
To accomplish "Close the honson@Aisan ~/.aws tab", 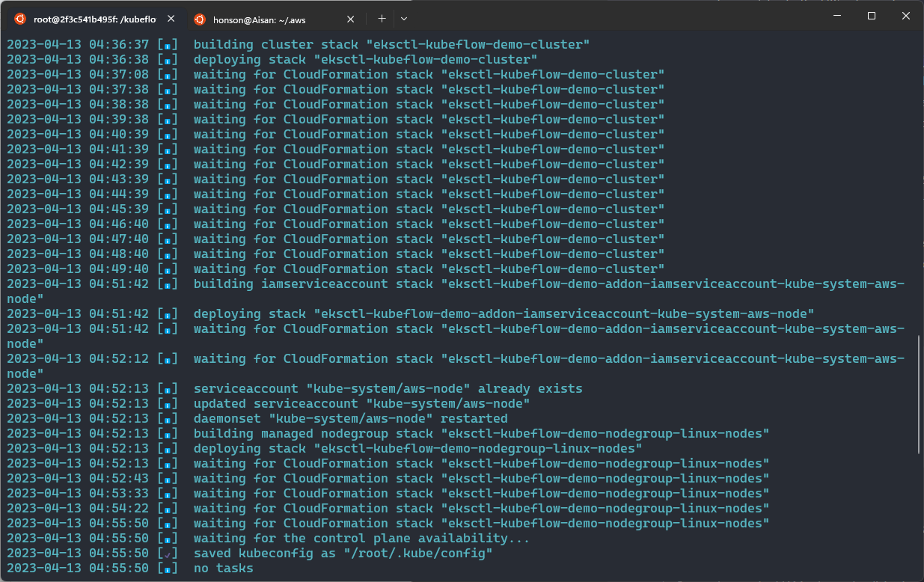I will point(351,19).
